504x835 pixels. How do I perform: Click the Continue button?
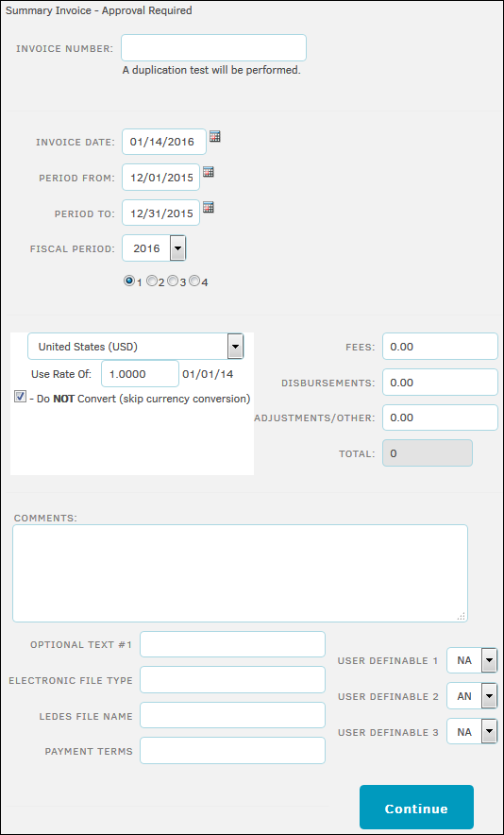[x=416, y=808]
